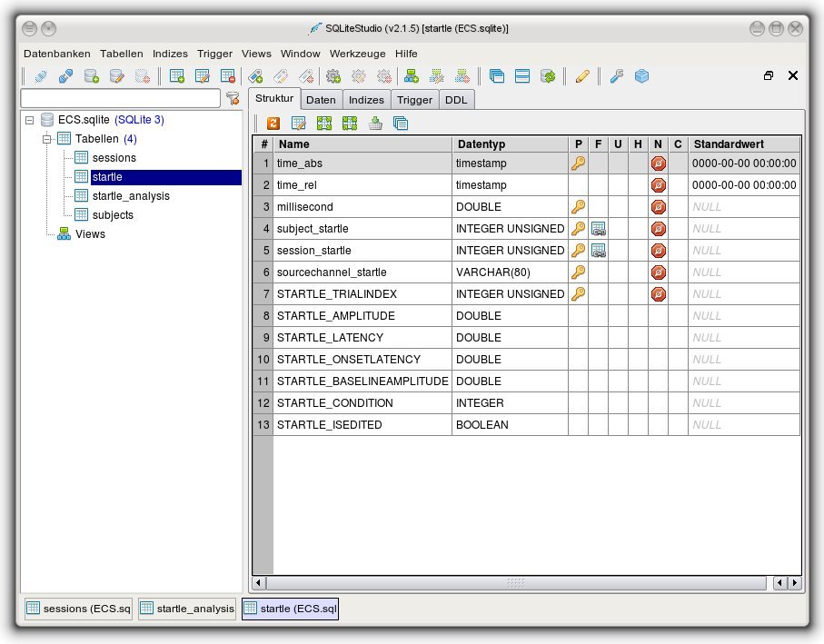
Task: Click the create new table icon
Action: pos(177,76)
